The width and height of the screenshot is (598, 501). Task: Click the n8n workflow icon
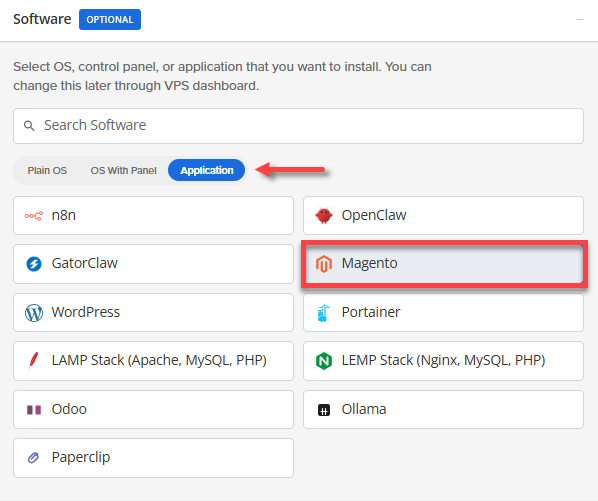34,216
